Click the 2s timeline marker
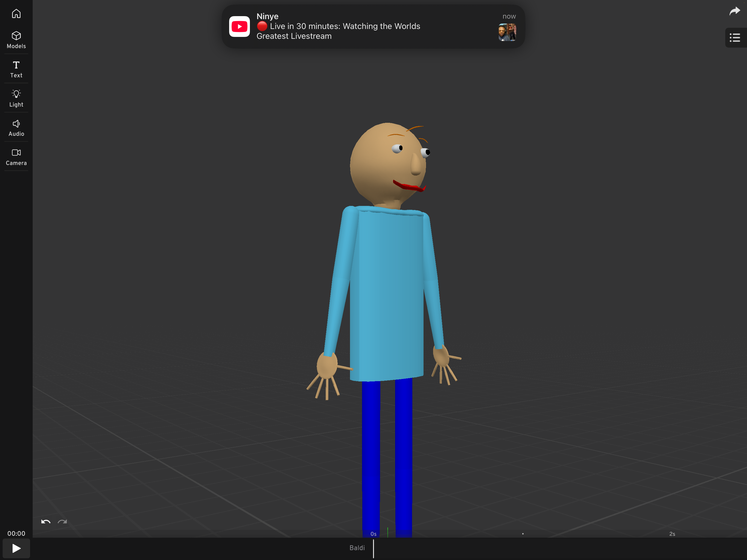This screenshot has height=560, width=747. pos(672,534)
